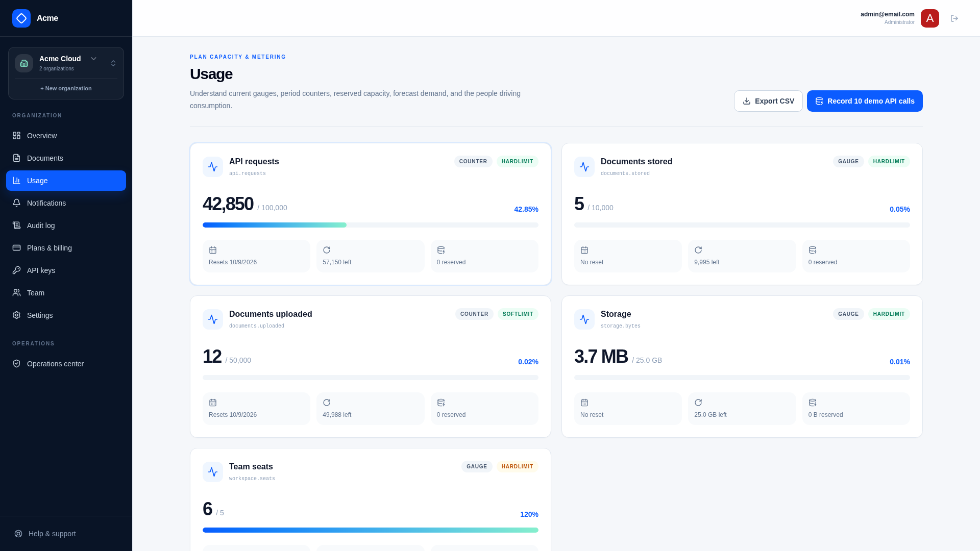Go to Documents in the sidebar
Image resolution: width=980 pixels, height=551 pixels.
pos(66,158)
